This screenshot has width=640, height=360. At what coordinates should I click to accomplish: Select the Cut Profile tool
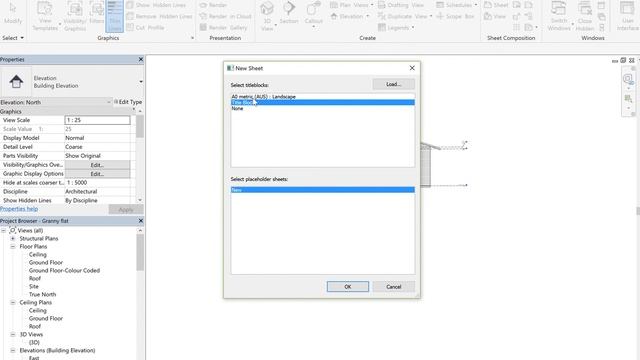click(x=145, y=28)
